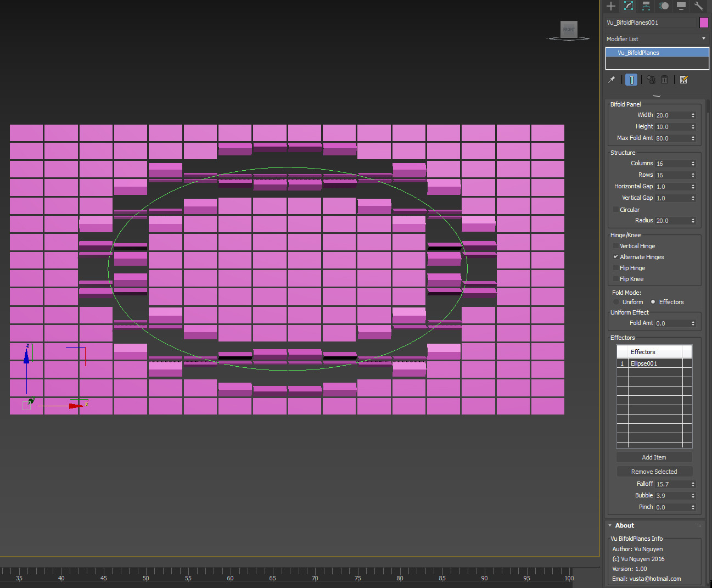Image resolution: width=712 pixels, height=588 pixels.
Task: Click the Remove Selected button
Action: click(x=654, y=472)
